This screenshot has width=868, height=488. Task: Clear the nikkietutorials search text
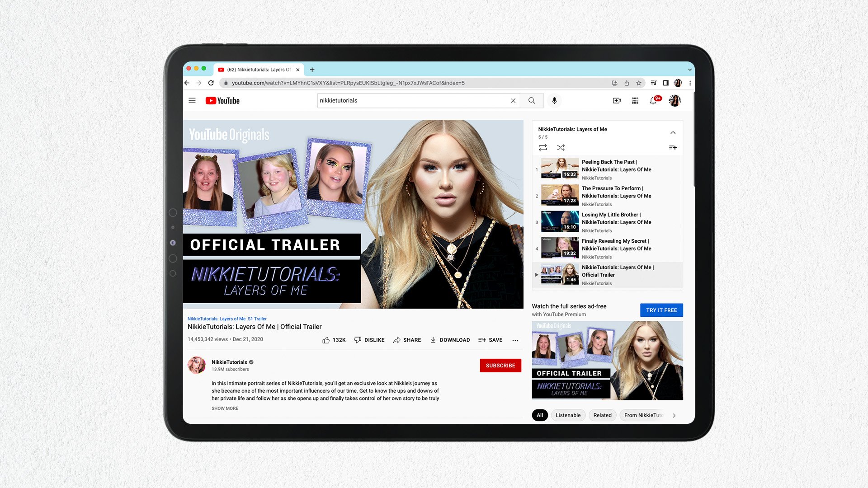point(513,101)
